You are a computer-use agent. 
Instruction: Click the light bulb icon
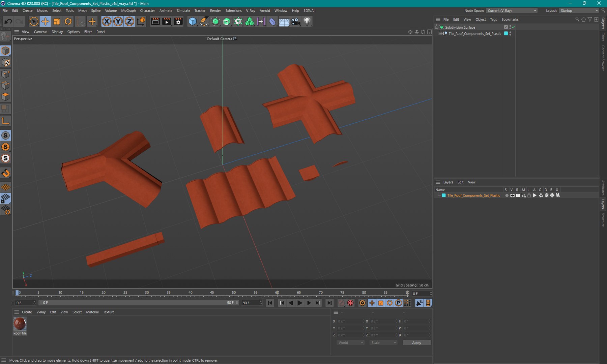[307, 22]
